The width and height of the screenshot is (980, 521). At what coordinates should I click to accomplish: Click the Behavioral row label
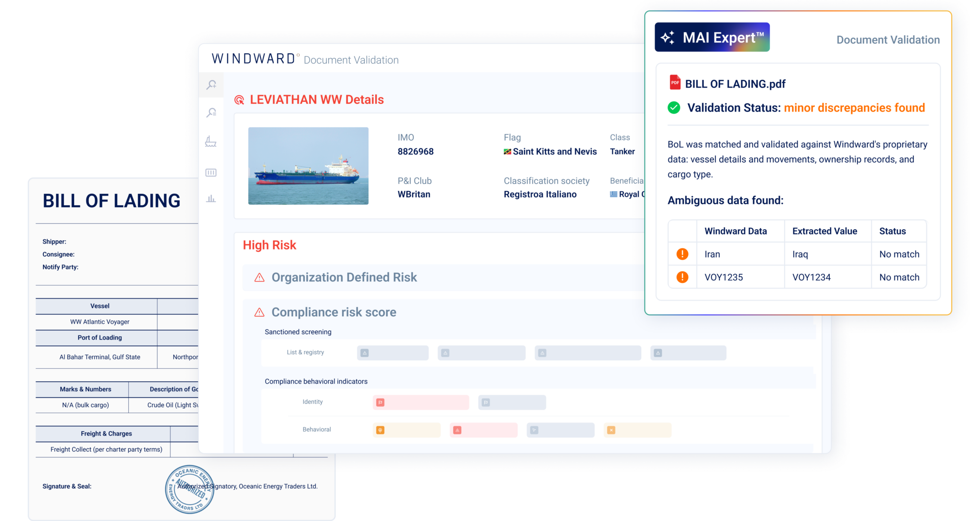coord(317,430)
